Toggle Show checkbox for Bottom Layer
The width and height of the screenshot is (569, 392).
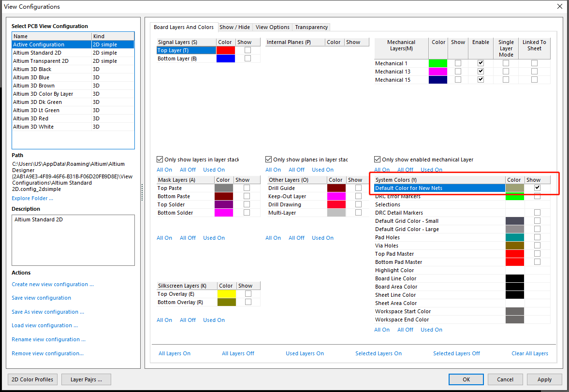click(248, 58)
